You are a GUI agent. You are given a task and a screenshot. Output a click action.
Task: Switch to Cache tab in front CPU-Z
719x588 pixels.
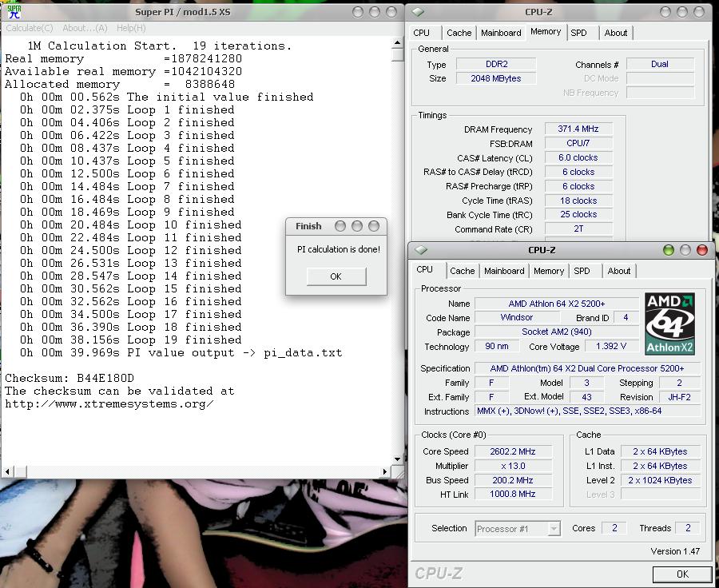click(x=463, y=271)
